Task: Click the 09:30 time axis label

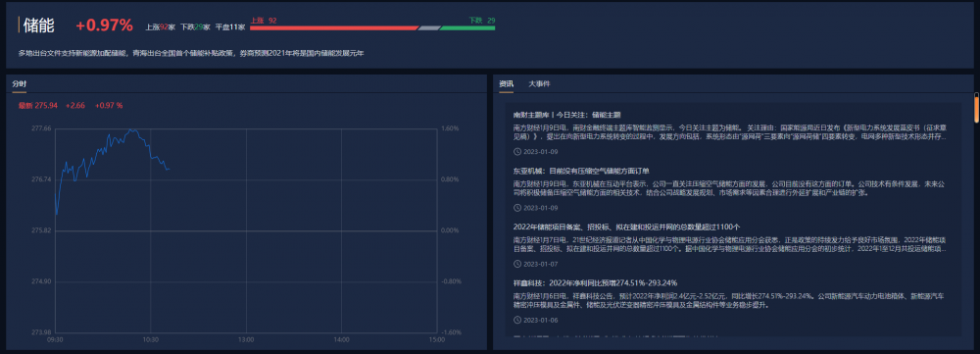Action: pyautogui.click(x=55, y=340)
